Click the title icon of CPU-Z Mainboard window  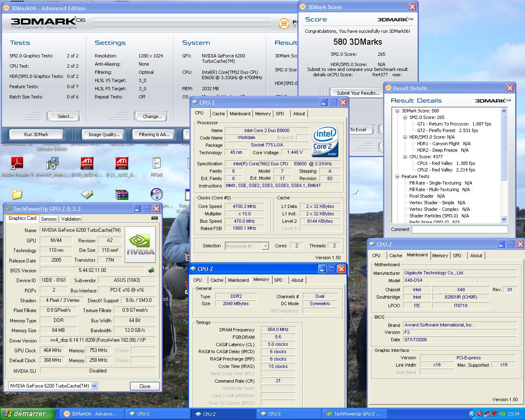pos(372,244)
